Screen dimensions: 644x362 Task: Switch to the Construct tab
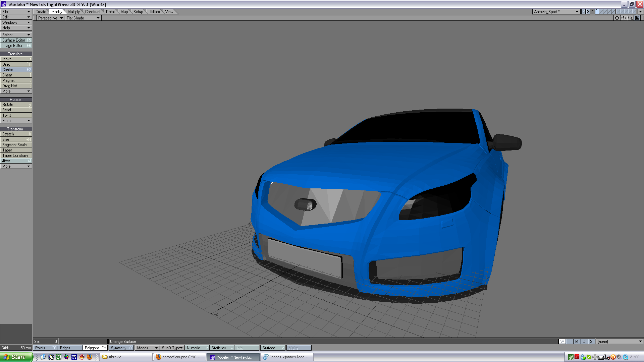coord(93,12)
